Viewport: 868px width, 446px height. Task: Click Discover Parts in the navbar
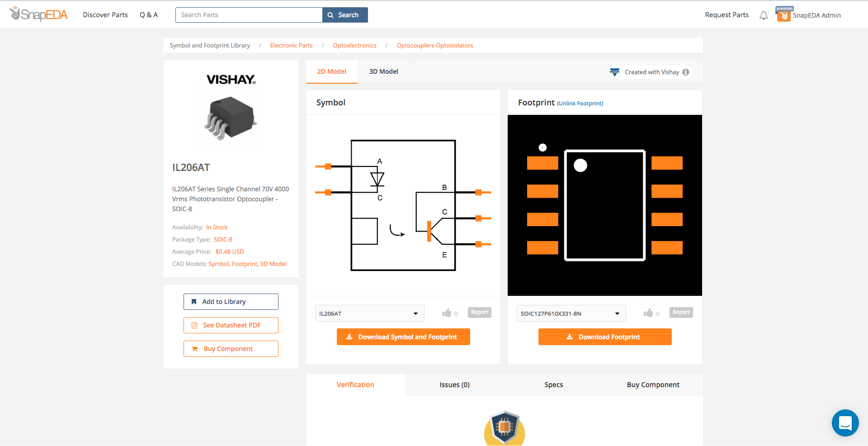(105, 15)
